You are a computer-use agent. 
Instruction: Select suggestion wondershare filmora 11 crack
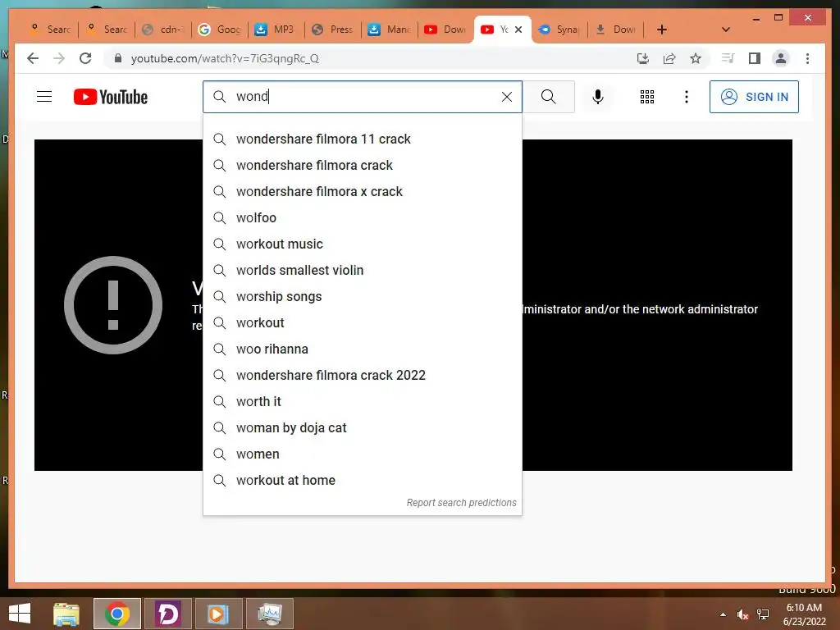[362, 139]
